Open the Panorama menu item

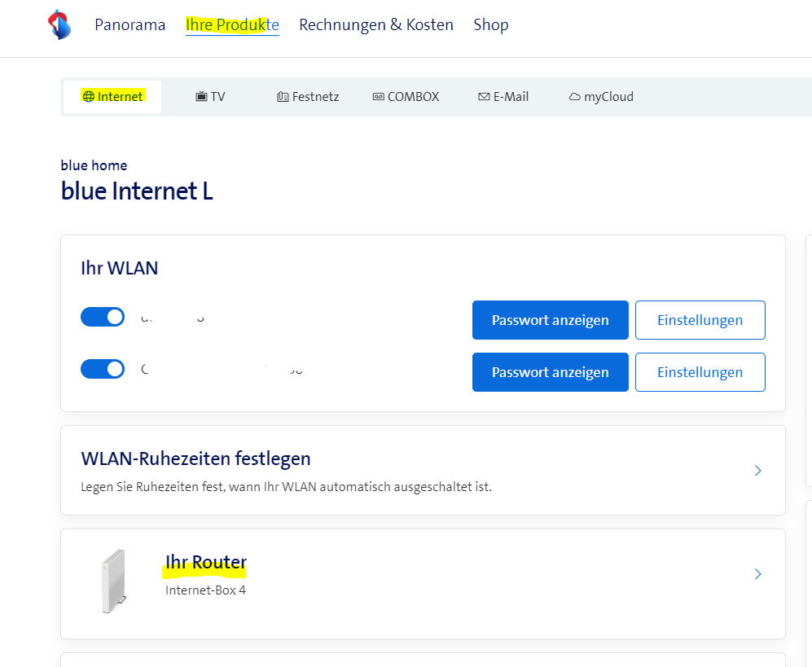129,25
